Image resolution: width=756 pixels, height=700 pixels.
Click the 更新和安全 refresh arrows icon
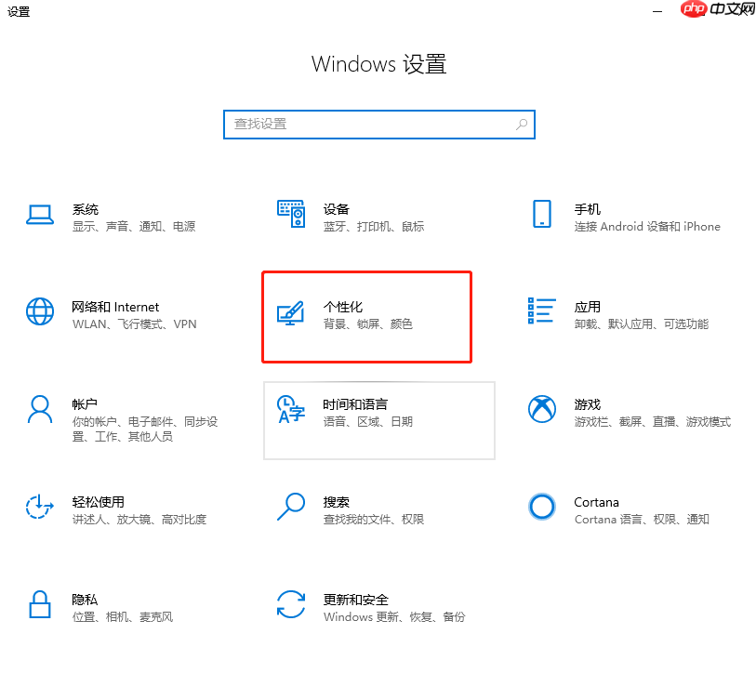pyautogui.click(x=291, y=604)
